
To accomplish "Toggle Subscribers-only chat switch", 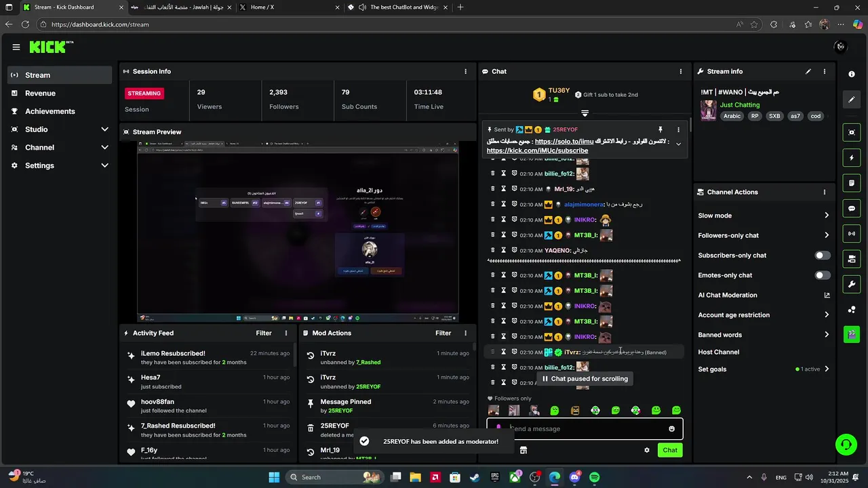I will pyautogui.click(x=822, y=256).
